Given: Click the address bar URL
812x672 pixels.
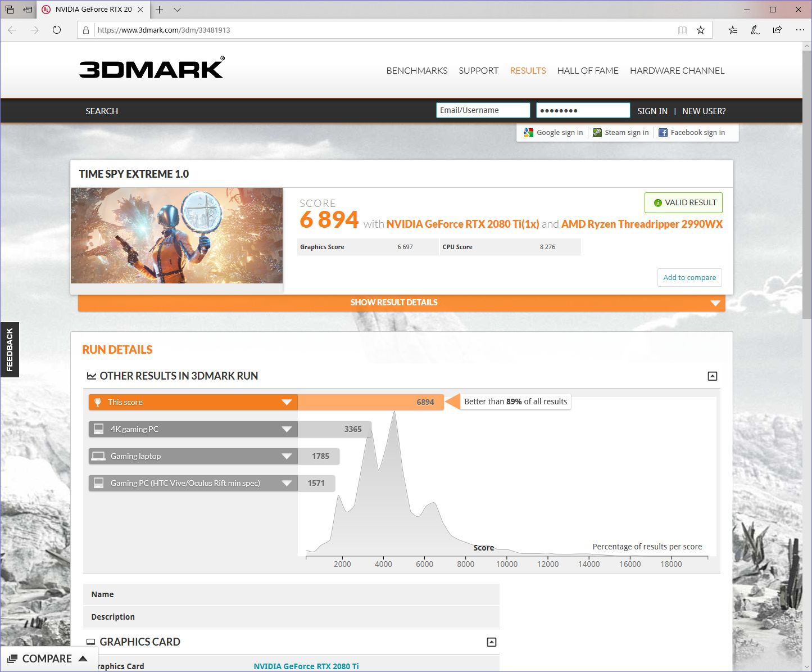Looking at the screenshot, I should click(164, 30).
